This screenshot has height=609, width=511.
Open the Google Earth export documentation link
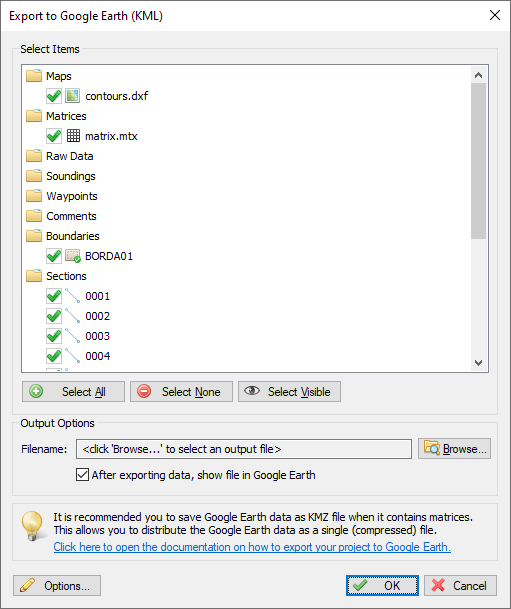[252, 547]
